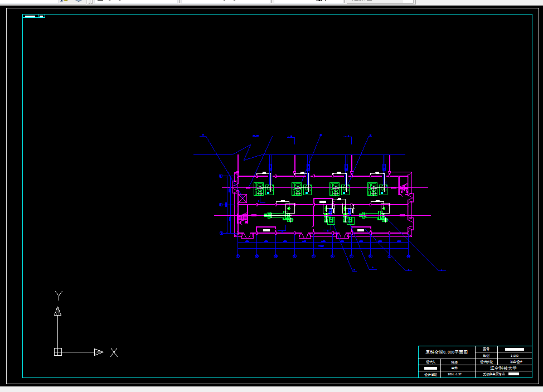Viewport: 543px width, 392px height.
Task: Click the 图号 label cell
Action: click(x=486, y=349)
